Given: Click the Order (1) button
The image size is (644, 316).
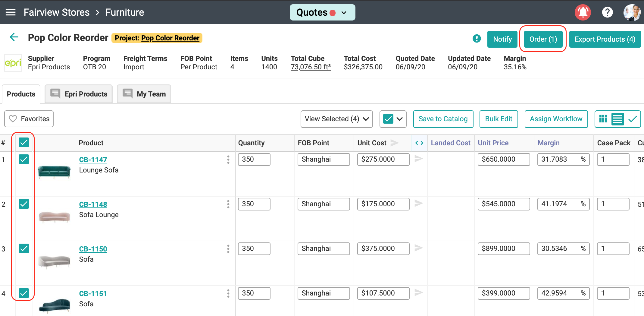Looking at the screenshot, I should [x=543, y=39].
